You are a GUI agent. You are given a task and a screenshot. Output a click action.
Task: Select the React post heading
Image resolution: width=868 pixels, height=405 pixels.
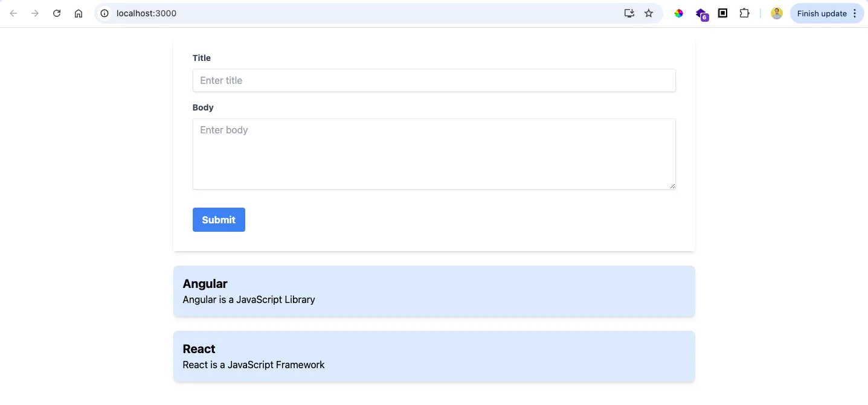tap(199, 349)
